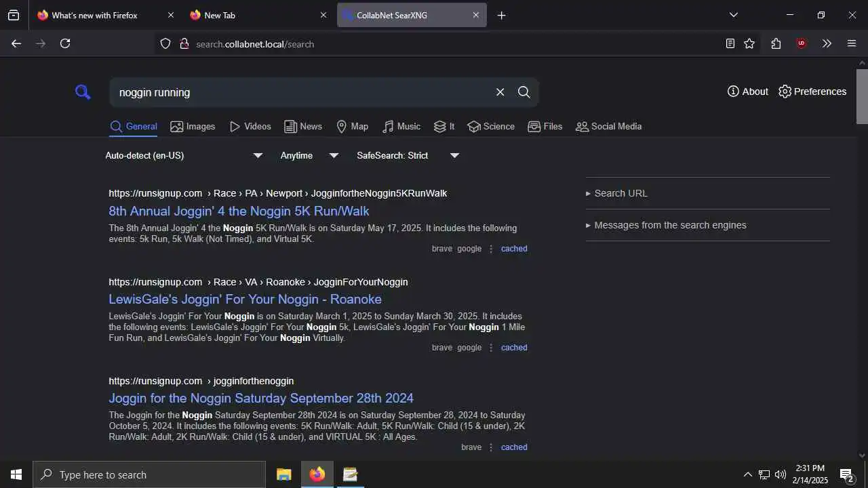Open 8th Annual Joggin' 4 the Noggin result
The height and width of the screenshot is (488, 868).
(239, 211)
